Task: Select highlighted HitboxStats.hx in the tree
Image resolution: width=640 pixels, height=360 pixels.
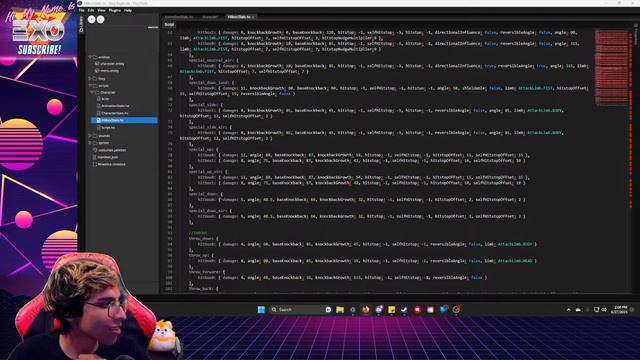Action: click(x=124, y=120)
